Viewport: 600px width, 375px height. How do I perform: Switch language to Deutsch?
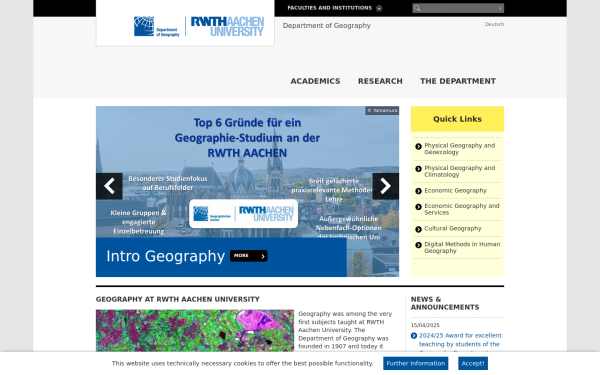(x=494, y=24)
